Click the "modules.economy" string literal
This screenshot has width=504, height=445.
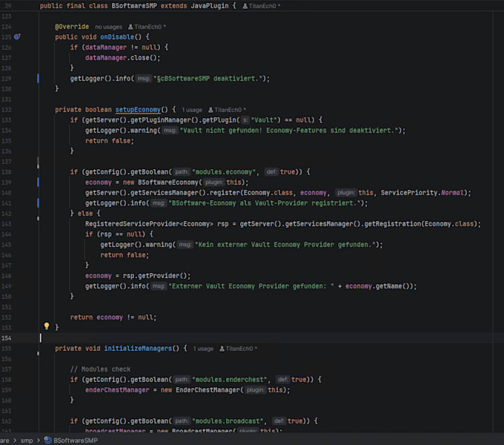(x=224, y=172)
